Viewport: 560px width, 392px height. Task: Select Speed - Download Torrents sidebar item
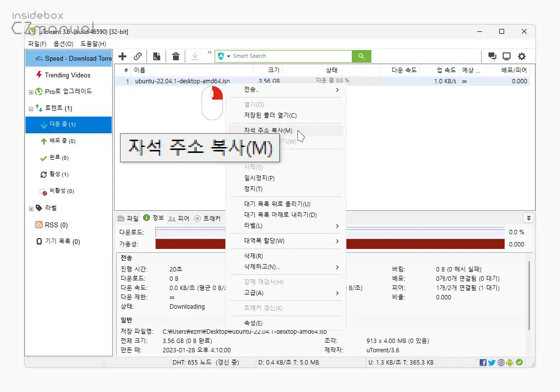(69, 58)
